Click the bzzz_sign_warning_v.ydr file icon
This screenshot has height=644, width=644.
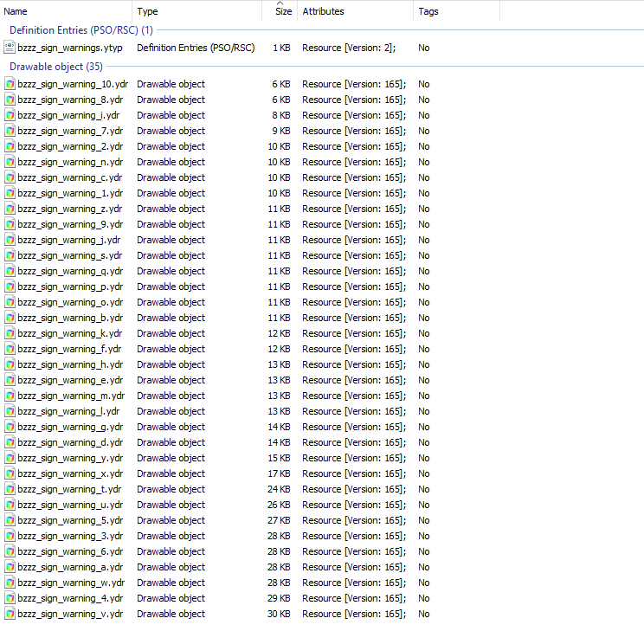[10, 614]
